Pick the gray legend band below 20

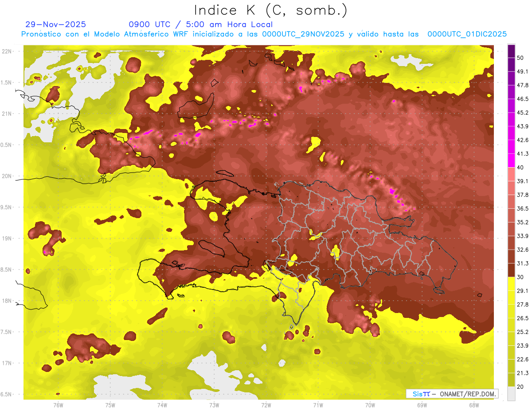(511, 393)
